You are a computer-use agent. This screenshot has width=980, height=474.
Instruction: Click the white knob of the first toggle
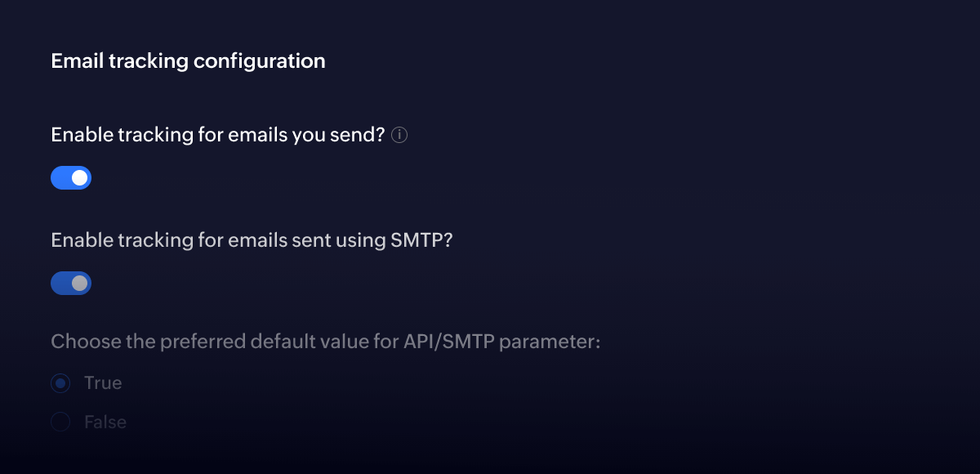79,178
